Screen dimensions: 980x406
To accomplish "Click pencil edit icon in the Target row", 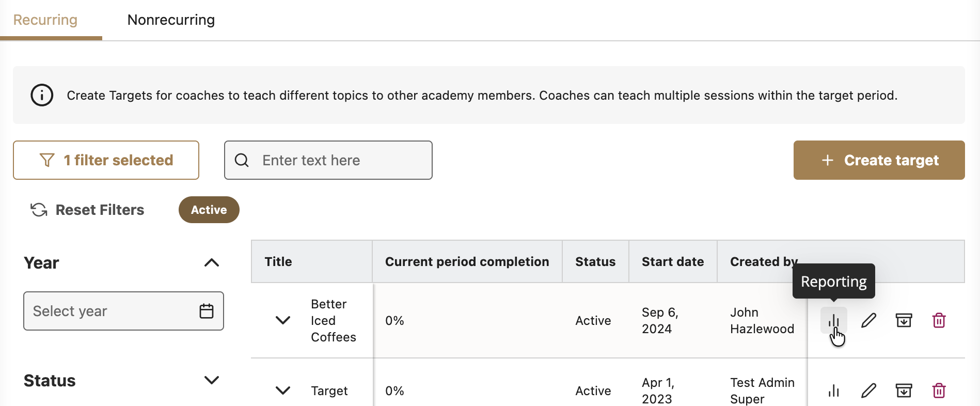I will (x=868, y=391).
